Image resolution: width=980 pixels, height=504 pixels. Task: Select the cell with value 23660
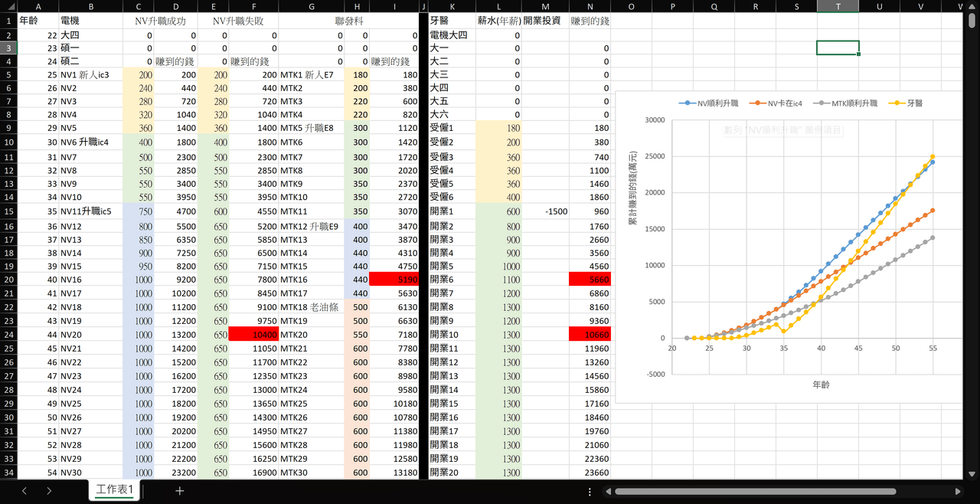pos(590,473)
